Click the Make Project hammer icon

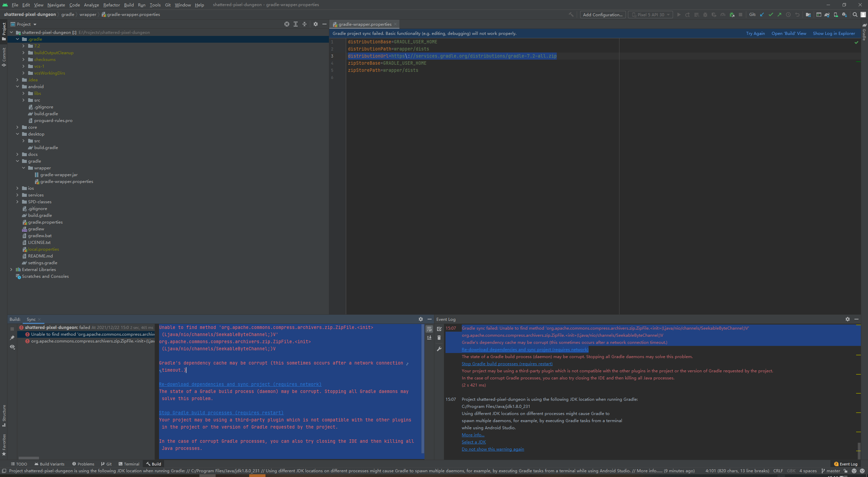click(571, 15)
